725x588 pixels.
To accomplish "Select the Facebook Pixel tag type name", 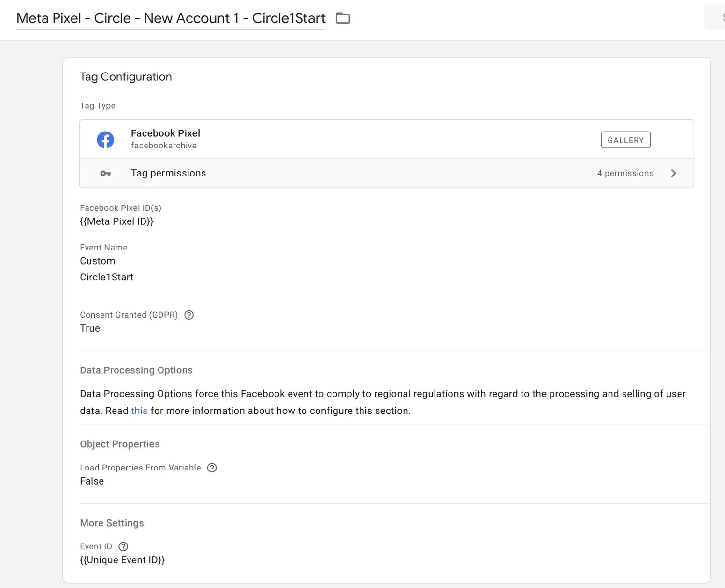I will [x=165, y=133].
